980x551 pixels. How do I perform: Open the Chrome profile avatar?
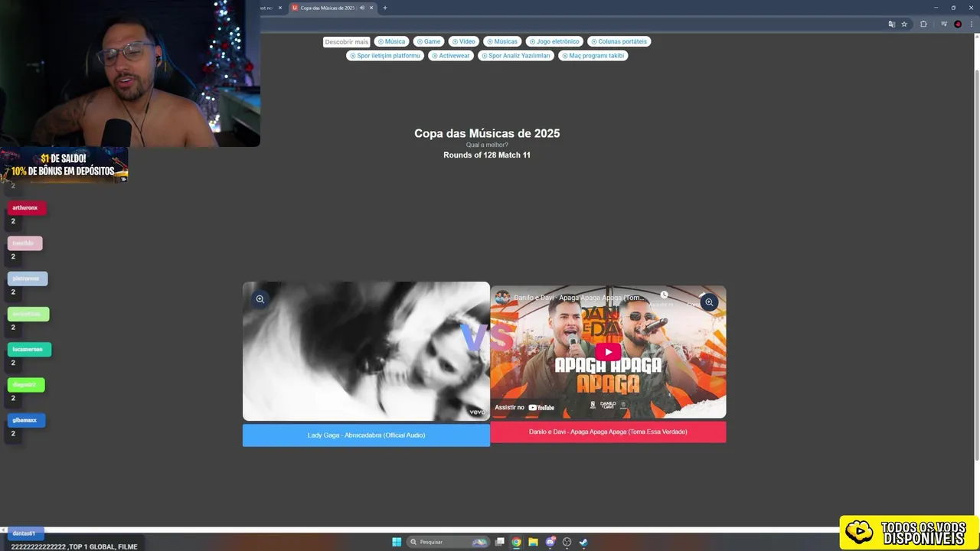tap(958, 24)
